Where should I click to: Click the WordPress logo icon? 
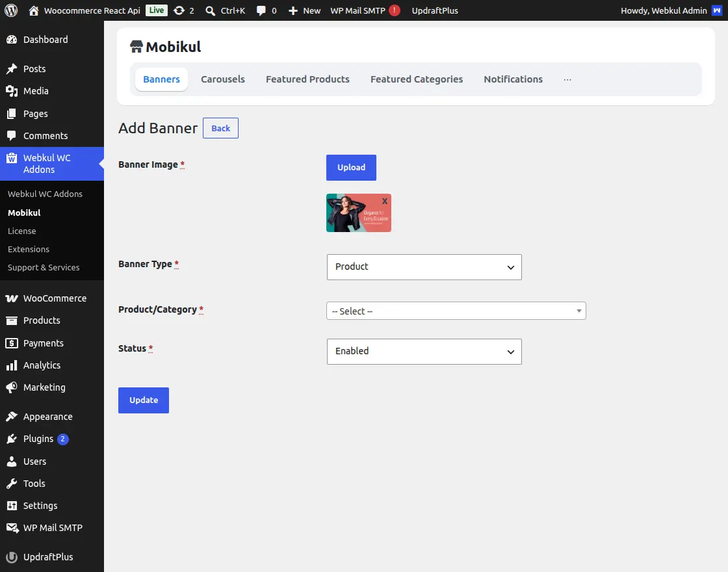pos(11,10)
